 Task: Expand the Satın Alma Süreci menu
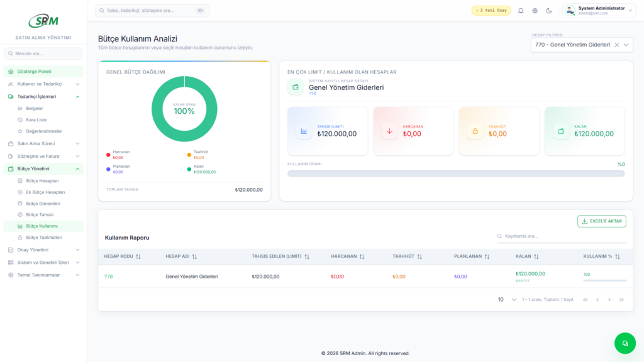coord(43,143)
